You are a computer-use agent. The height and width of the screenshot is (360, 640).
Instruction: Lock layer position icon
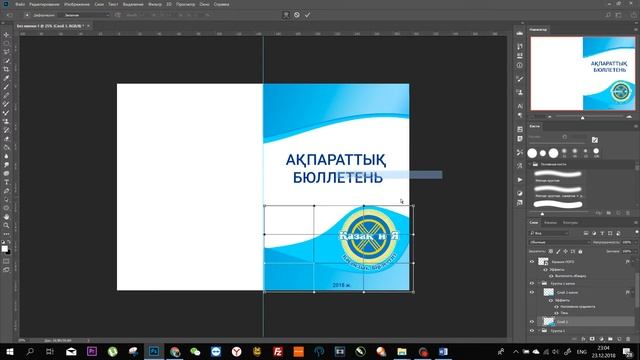coord(565,251)
